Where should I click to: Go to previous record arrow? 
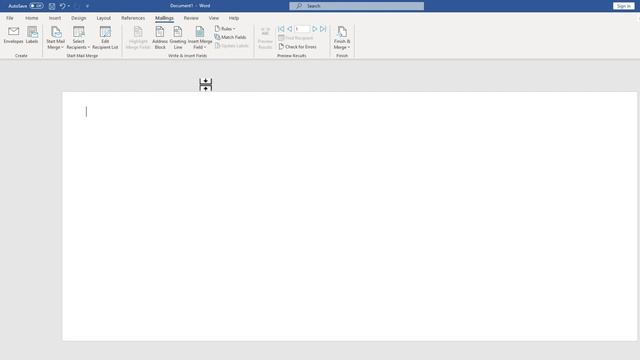pos(289,29)
